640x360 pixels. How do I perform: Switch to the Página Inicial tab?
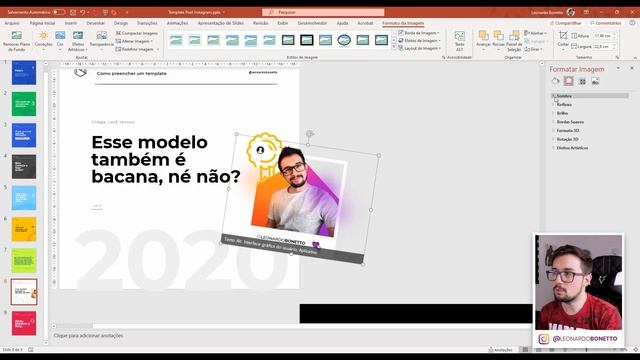(x=42, y=23)
